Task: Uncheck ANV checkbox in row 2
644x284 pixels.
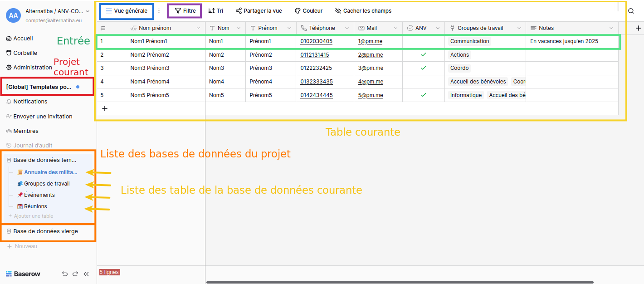Action: (423, 54)
